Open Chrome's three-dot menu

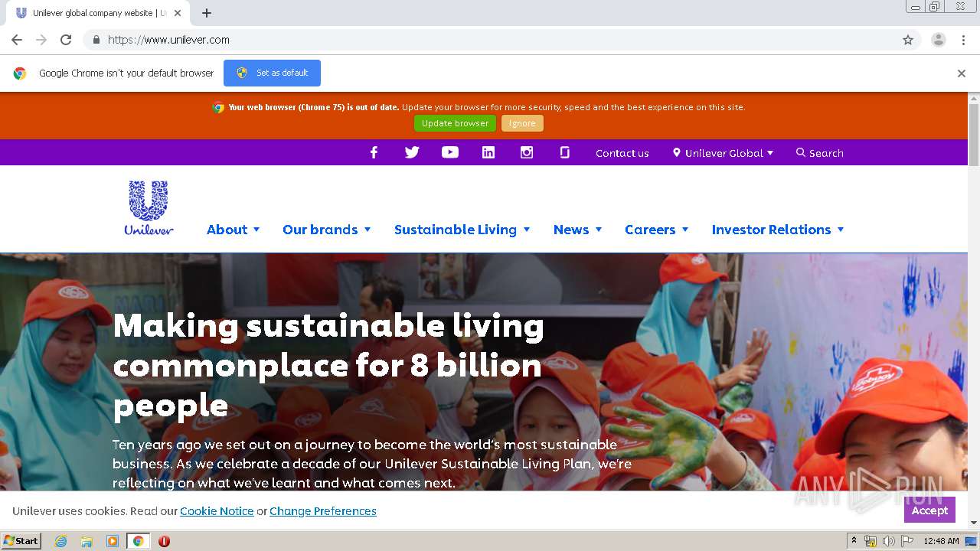(x=964, y=40)
